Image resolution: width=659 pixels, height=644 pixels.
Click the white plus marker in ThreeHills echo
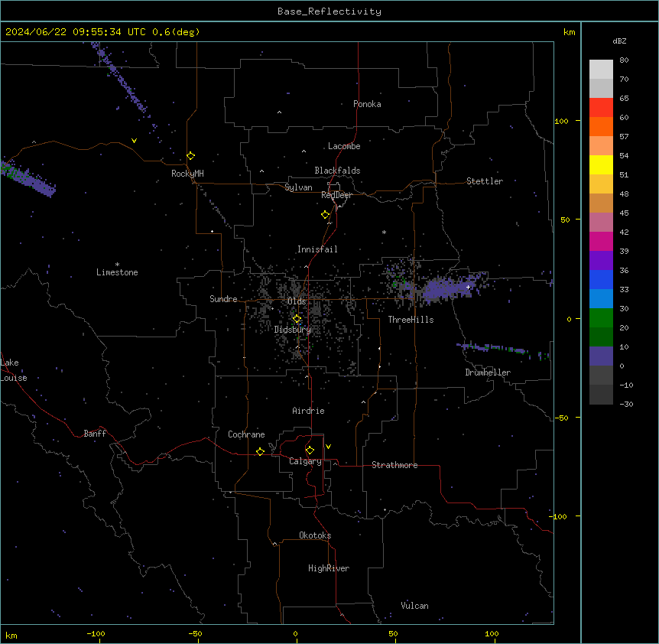click(468, 287)
